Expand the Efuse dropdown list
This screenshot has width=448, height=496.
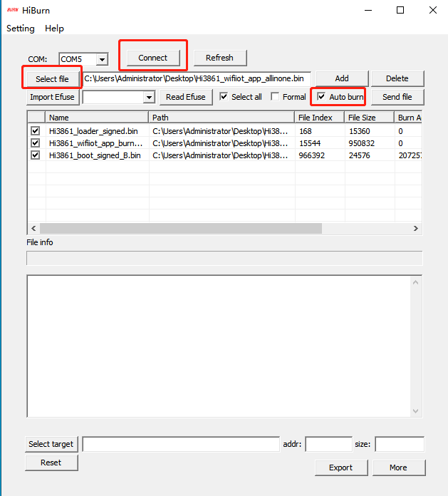tap(149, 97)
